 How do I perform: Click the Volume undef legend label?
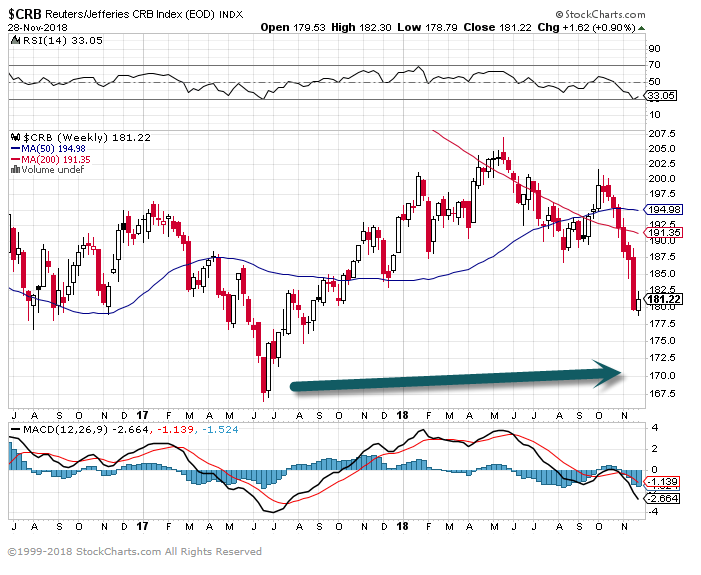point(52,169)
